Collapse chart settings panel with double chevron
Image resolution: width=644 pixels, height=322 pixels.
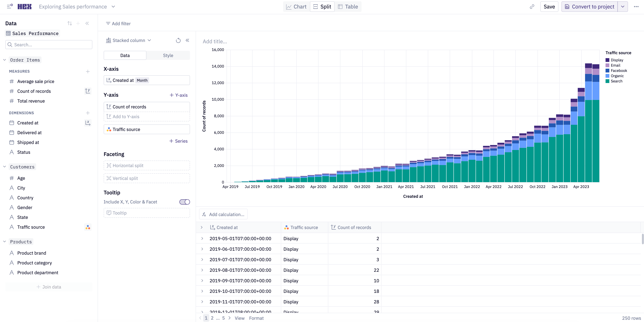(187, 40)
